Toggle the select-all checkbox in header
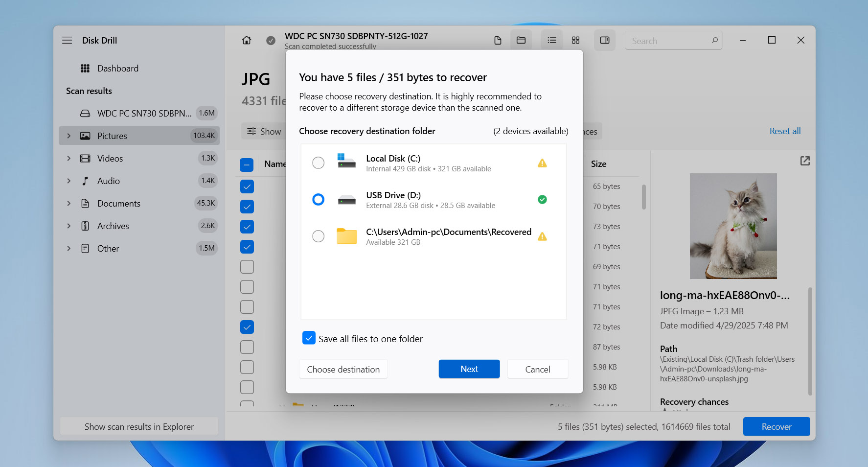Viewport: 868px width, 467px height. tap(247, 164)
